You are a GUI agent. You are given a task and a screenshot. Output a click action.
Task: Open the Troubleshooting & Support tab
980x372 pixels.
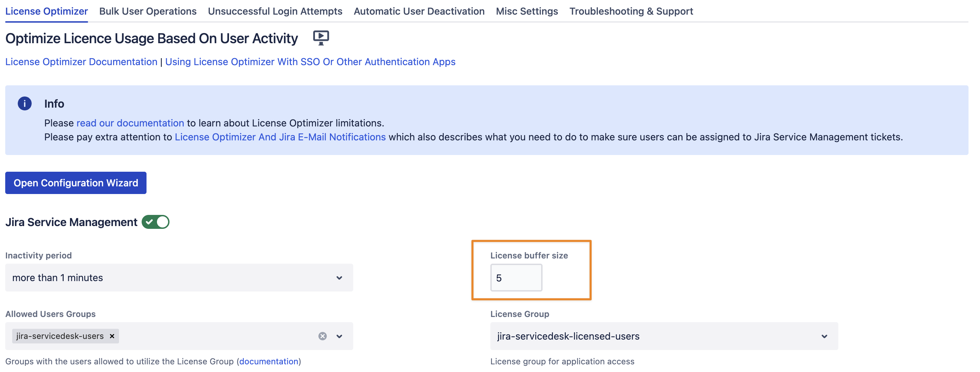click(631, 11)
